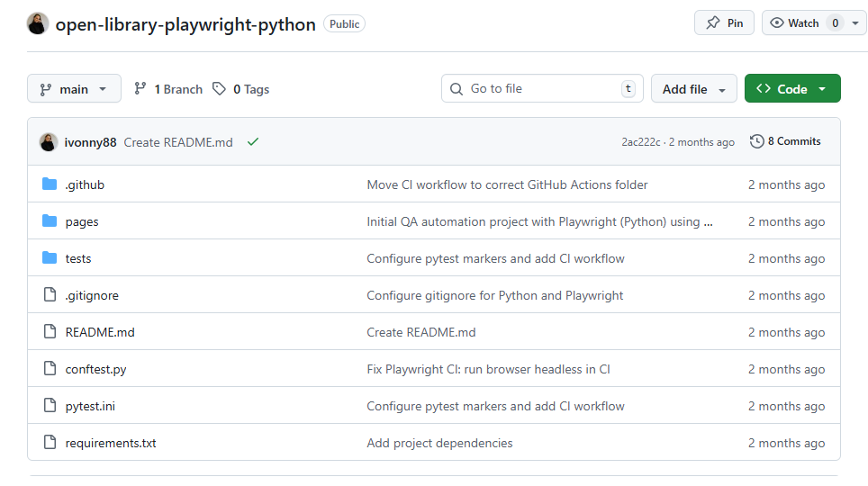Open the .gitignore file
Image resolution: width=868 pixels, height=486 pixels.
(92, 295)
